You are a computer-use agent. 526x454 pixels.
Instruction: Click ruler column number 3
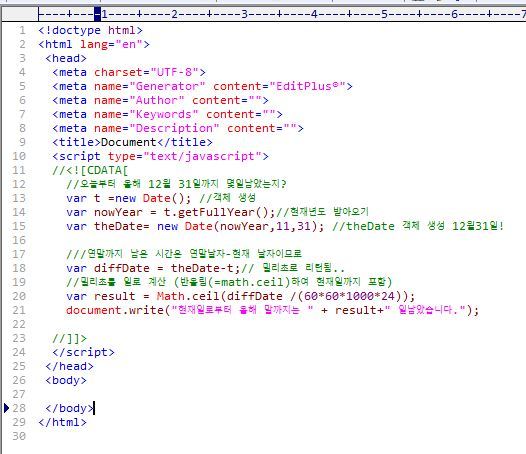coord(244,14)
